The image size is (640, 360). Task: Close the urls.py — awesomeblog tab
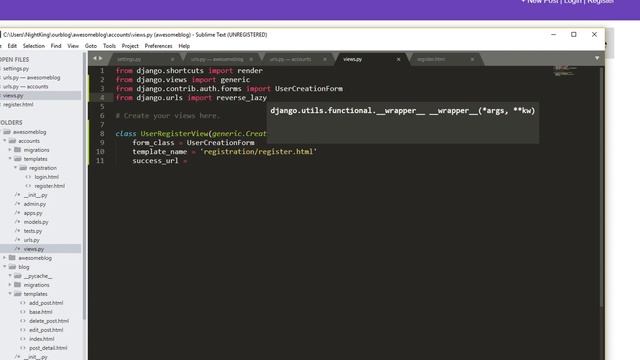251,60
